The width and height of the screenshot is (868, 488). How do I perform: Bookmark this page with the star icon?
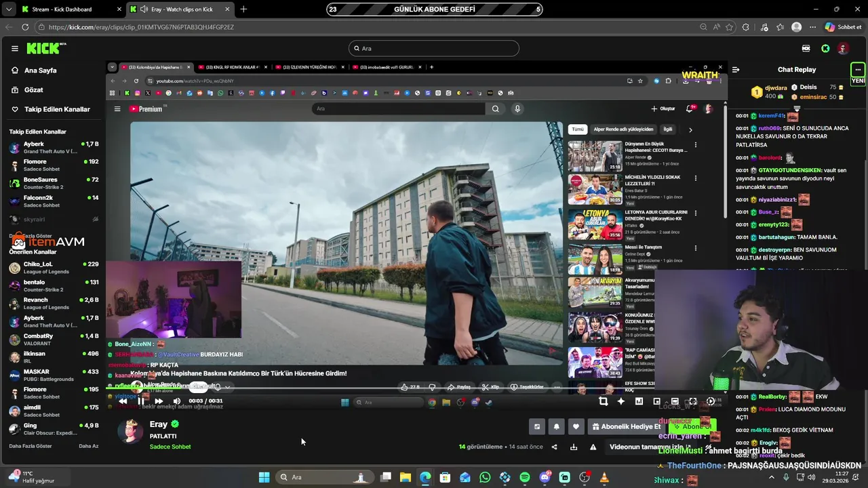click(x=730, y=27)
